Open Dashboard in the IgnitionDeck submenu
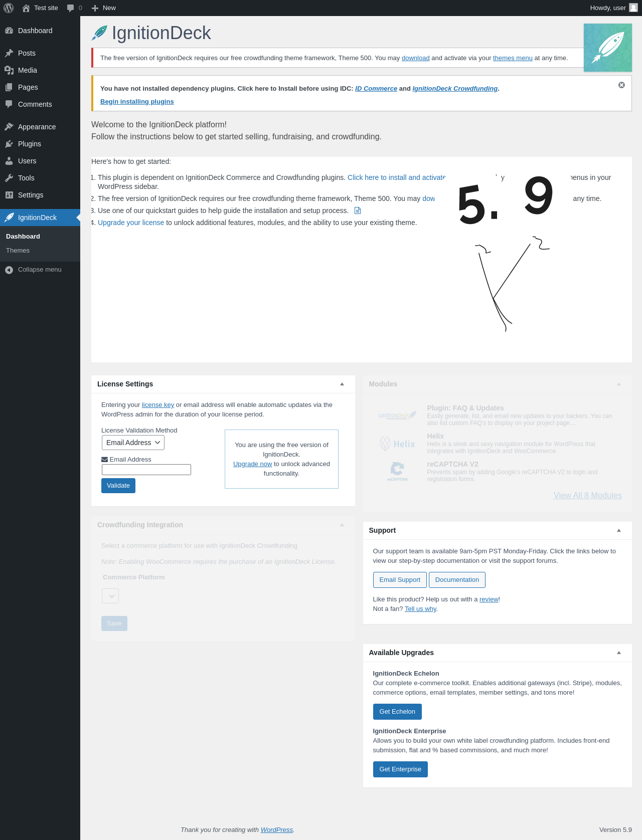 [23, 237]
